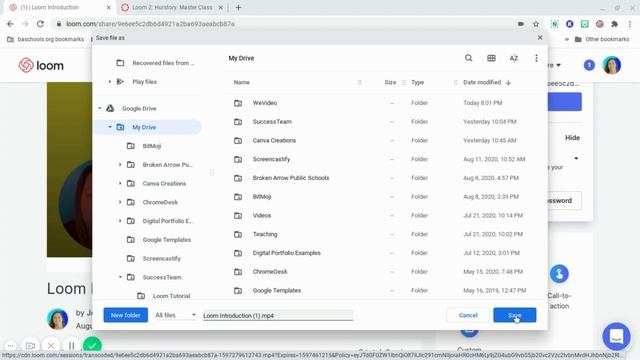Click WeVideo folder icon in list
640x360 pixels.
[x=238, y=103]
